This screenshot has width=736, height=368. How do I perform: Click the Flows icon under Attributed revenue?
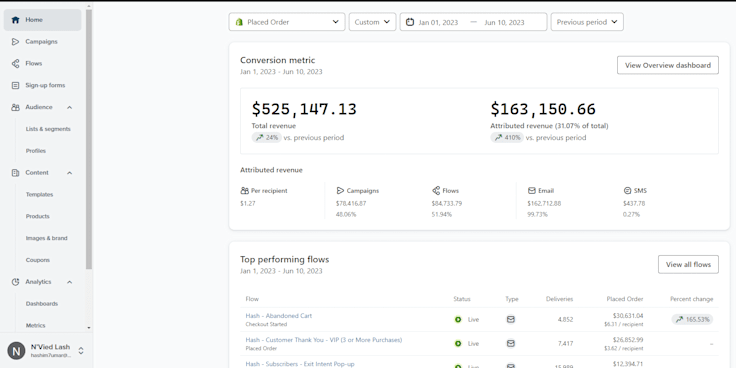(436, 191)
